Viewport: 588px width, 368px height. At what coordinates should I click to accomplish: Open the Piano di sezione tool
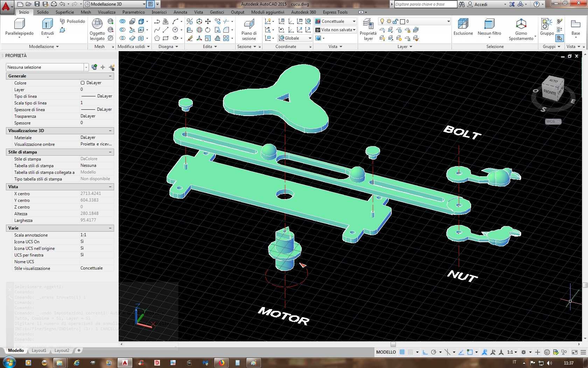[x=249, y=29]
